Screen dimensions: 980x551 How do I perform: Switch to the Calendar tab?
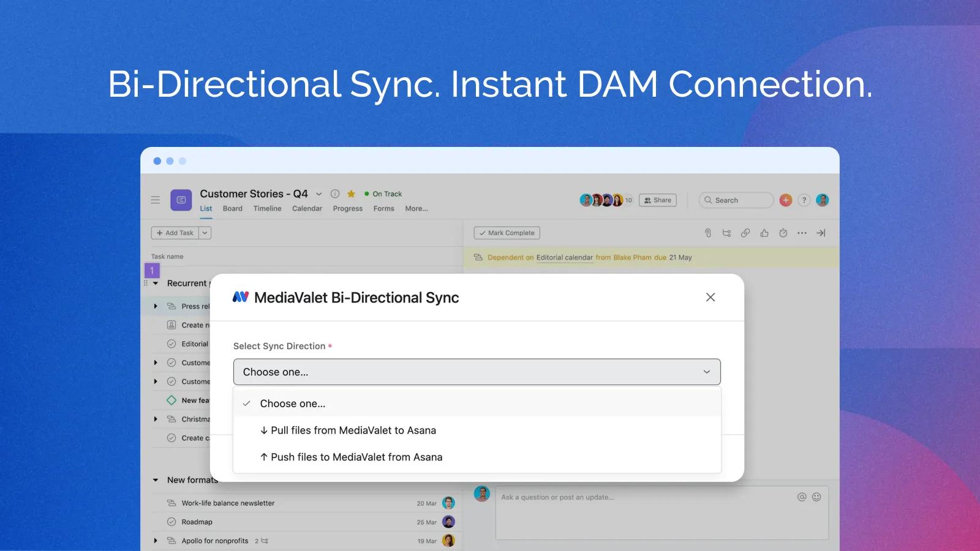(307, 208)
